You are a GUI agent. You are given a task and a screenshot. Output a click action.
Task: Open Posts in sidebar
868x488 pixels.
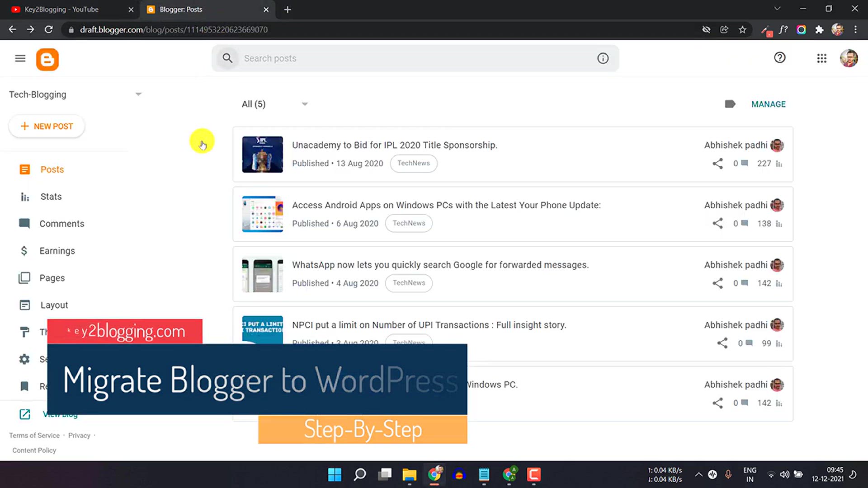[x=52, y=169]
